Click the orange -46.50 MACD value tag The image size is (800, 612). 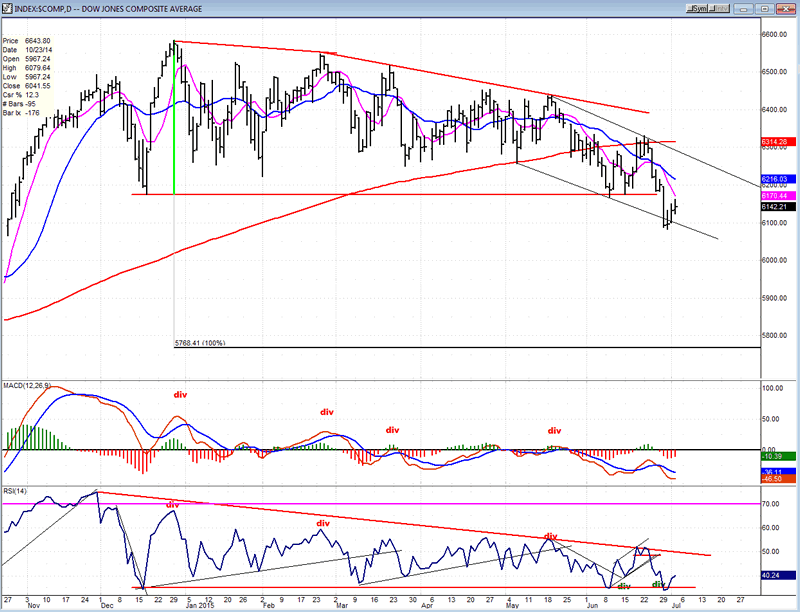(x=778, y=480)
